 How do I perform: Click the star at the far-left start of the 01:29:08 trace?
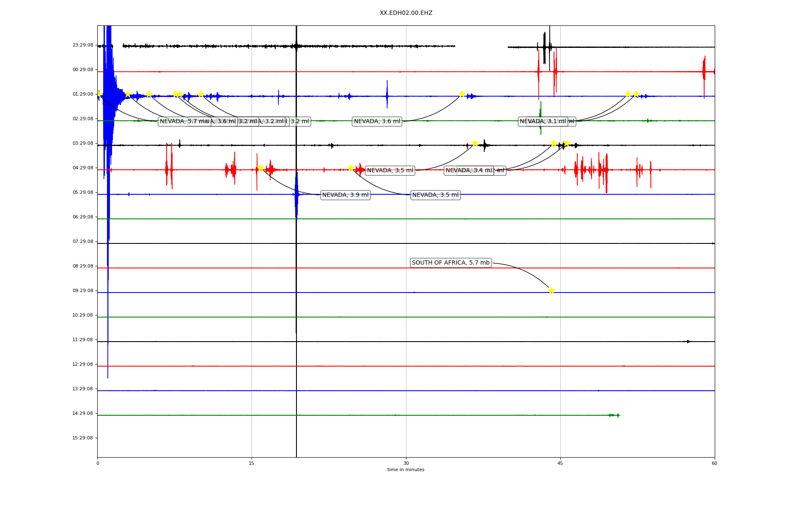99,94
